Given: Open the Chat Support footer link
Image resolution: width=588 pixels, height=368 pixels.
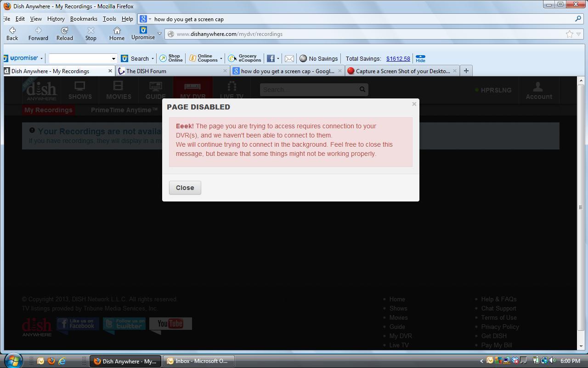Looking at the screenshot, I should [x=498, y=308].
